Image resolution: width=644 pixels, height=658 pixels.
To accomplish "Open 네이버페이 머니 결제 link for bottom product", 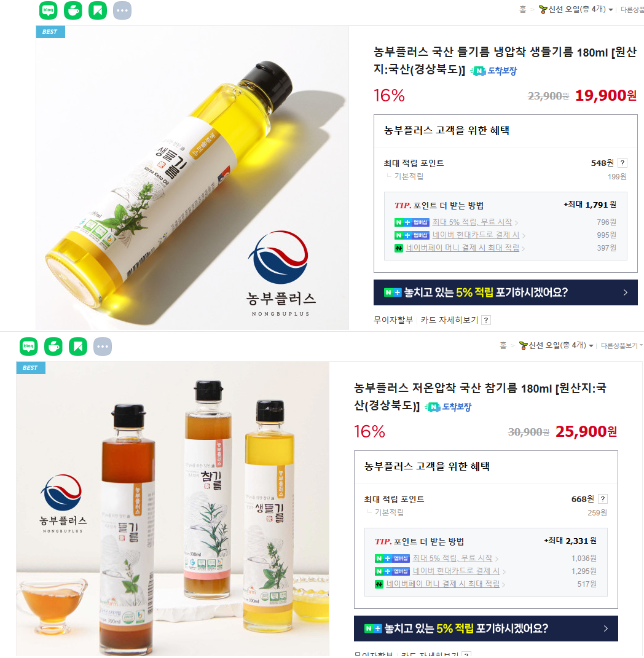I will pyautogui.click(x=443, y=584).
